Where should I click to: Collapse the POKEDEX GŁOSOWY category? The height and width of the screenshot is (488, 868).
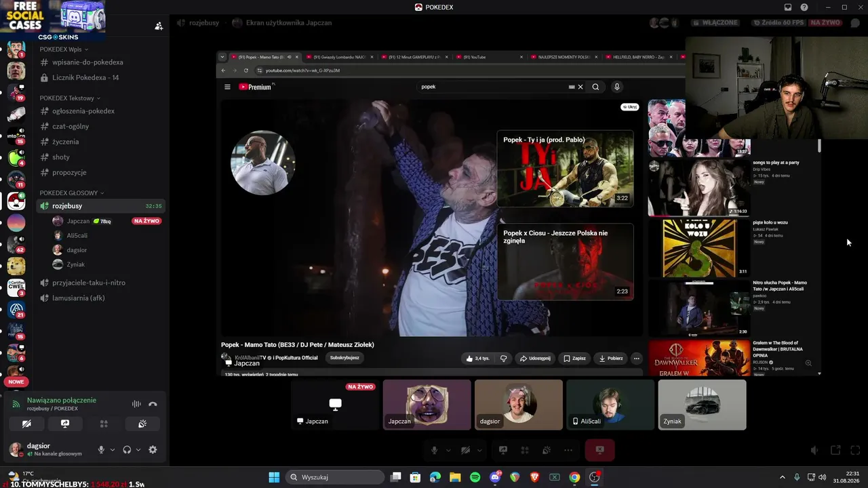click(x=72, y=193)
